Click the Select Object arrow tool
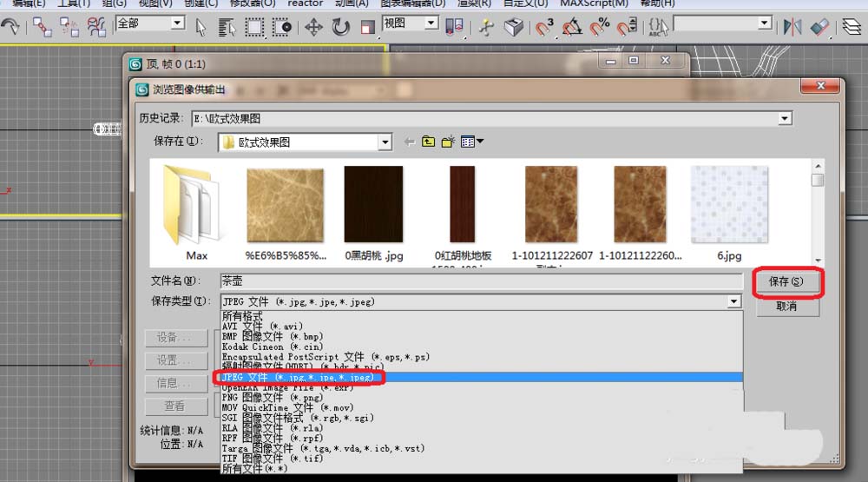This screenshot has width=868, height=482. [x=201, y=28]
